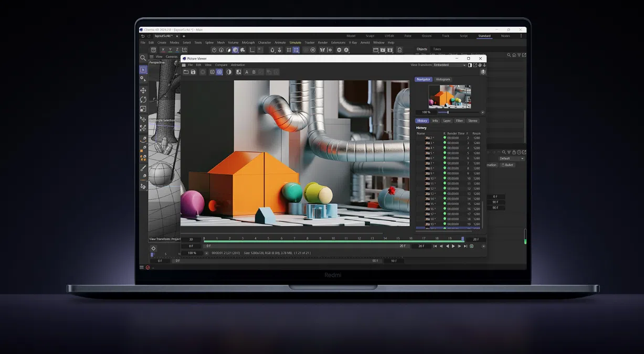Add a new document tab with plus

(x=184, y=36)
